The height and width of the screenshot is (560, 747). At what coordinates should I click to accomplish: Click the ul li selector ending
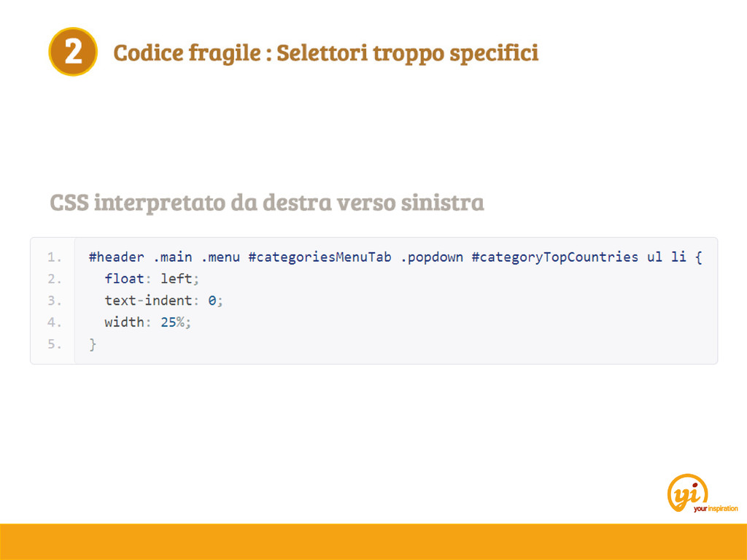667,257
